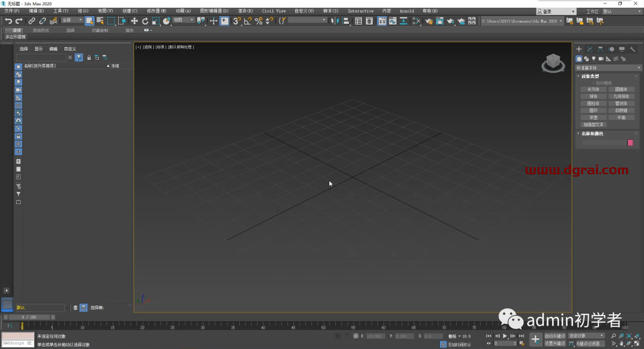
Task: Open the Utilities wrench panel
Action: pos(633,50)
